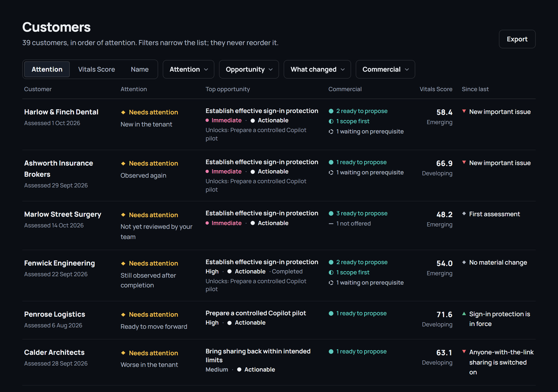Viewport: 558px width, 392px height.
Task: Click pink Immediate dot in Marlow Street Surgery row
Action: click(x=207, y=223)
